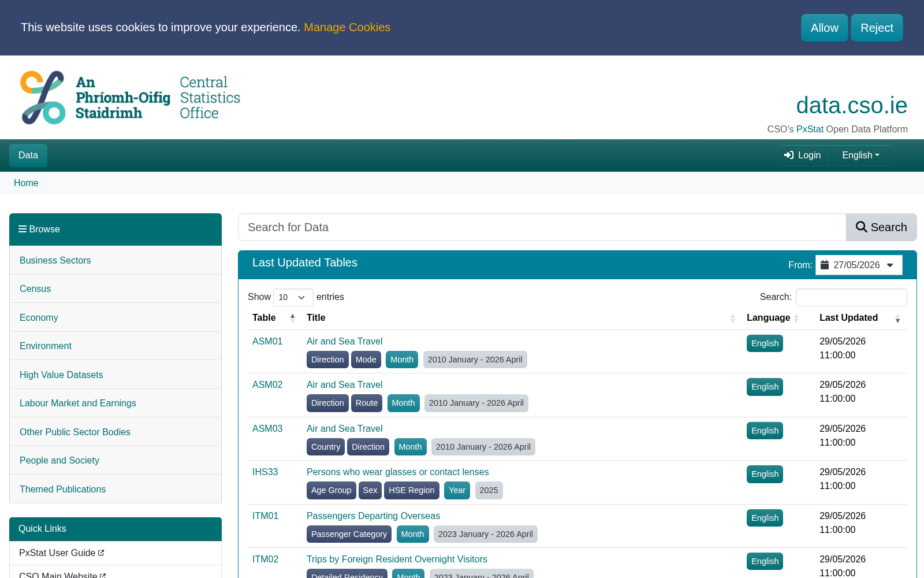Screen dimensions: 924x578
Task: Click the Direction tag in ASM02 row
Action: coord(327,403)
